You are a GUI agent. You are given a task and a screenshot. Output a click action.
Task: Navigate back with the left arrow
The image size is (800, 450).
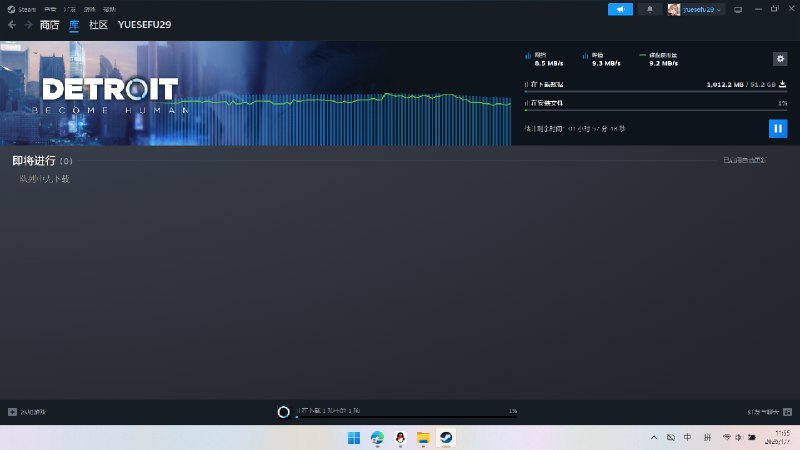click(12, 25)
